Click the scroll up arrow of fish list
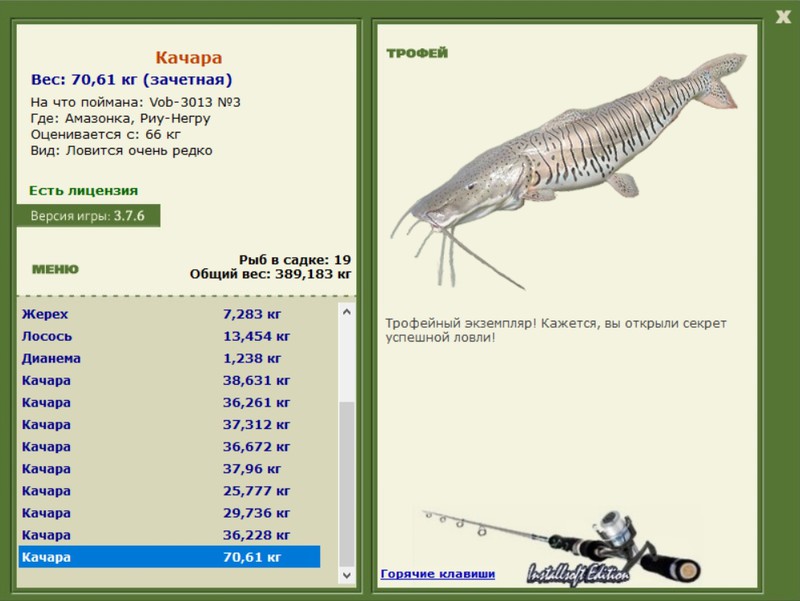Image resolution: width=800 pixels, height=601 pixels. [347, 311]
